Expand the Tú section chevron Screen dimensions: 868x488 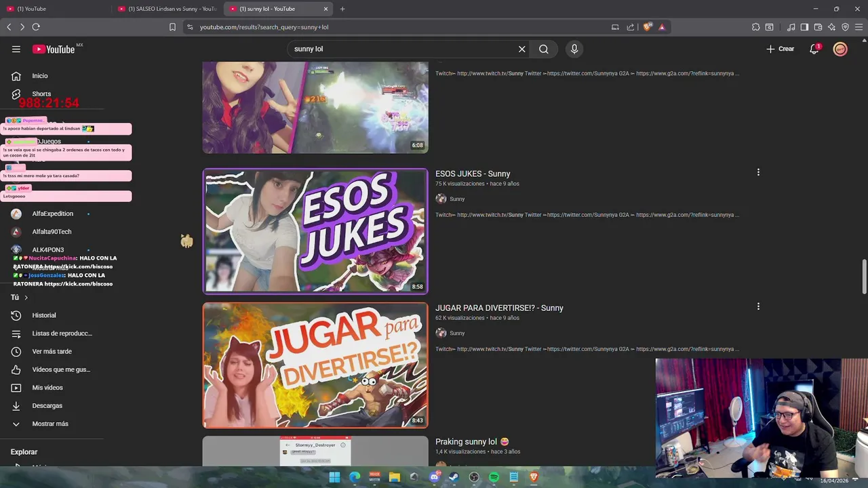click(26, 298)
